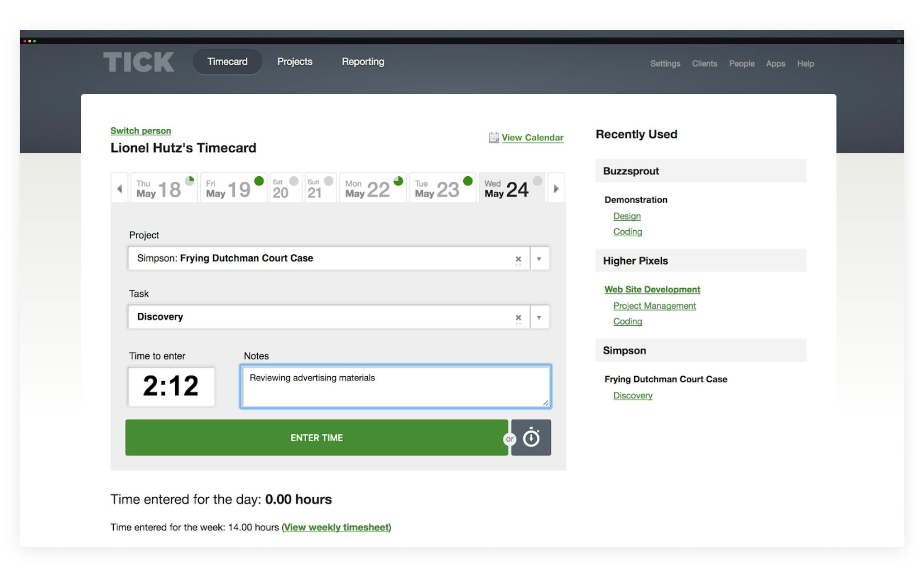Clear the Discovery task with X
The width and height of the screenshot is (924, 577).
518,318
